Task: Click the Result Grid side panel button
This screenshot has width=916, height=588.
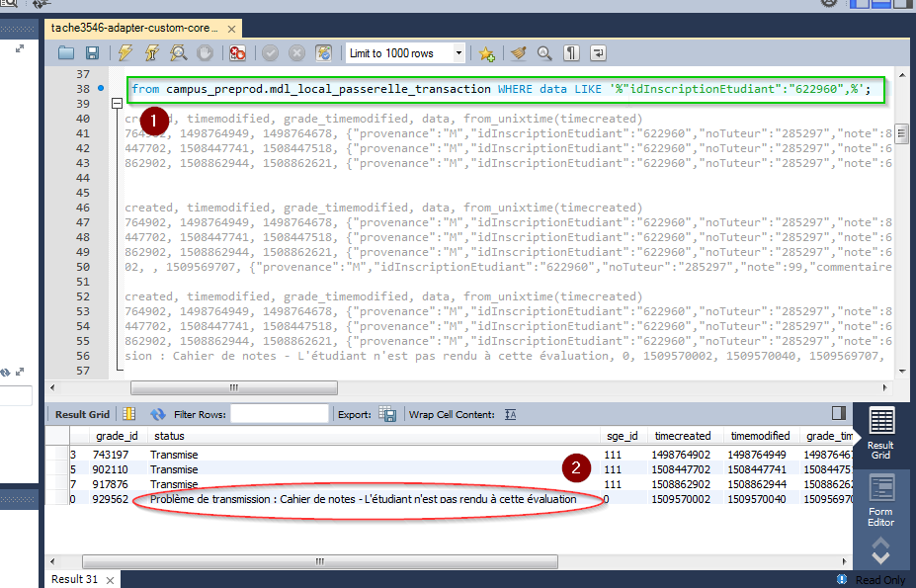Action: coord(881,433)
